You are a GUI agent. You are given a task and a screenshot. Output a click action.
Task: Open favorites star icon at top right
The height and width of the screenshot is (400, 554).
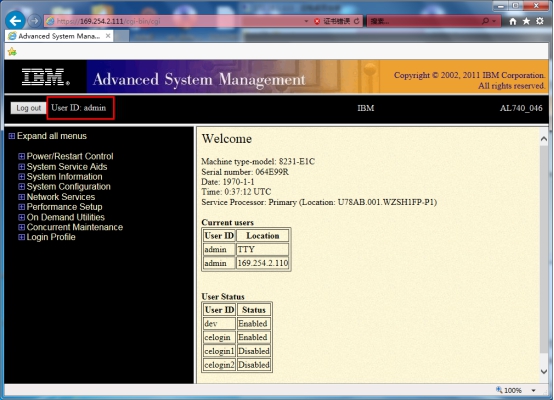pos(526,21)
